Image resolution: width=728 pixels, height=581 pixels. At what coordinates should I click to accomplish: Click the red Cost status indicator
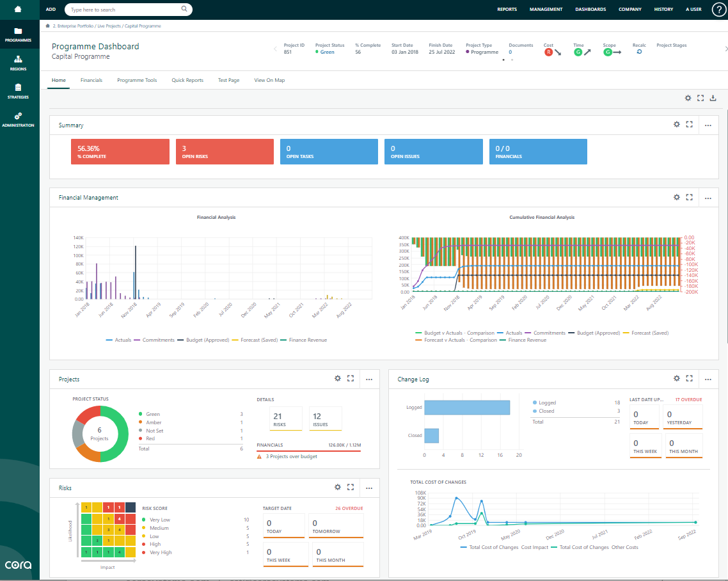[548, 52]
